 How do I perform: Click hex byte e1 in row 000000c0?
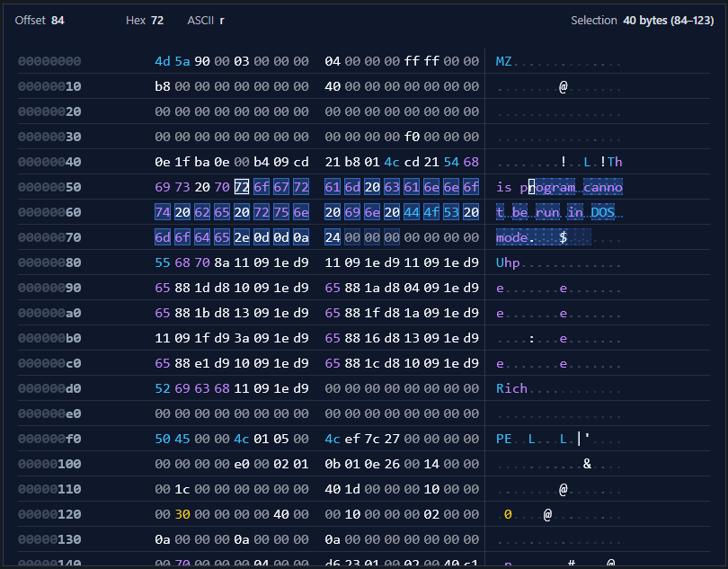point(202,363)
